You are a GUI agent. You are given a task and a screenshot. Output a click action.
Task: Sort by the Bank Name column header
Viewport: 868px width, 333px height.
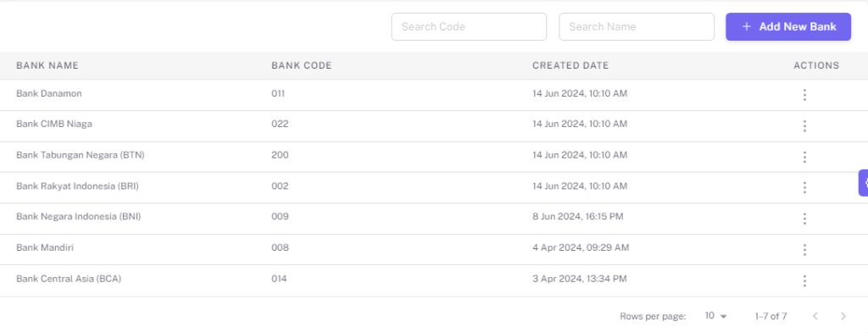47,65
